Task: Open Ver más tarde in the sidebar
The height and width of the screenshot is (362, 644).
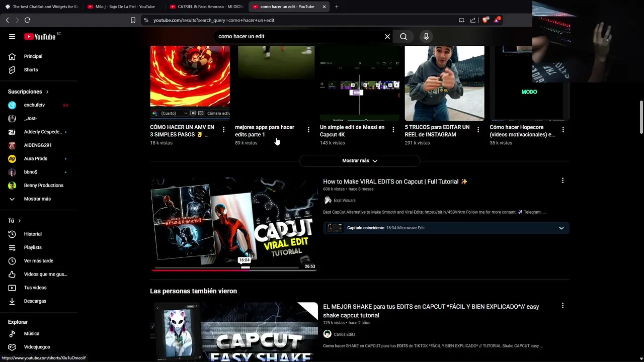Action: tap(39, 261)
